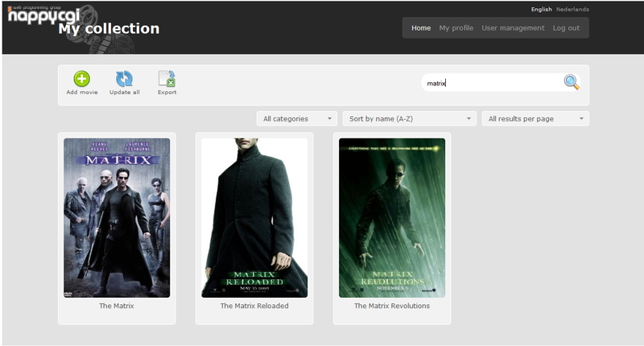Open the All categories dropdown
The width and height of the screenshot is (644, 346).
coord(297,118)
